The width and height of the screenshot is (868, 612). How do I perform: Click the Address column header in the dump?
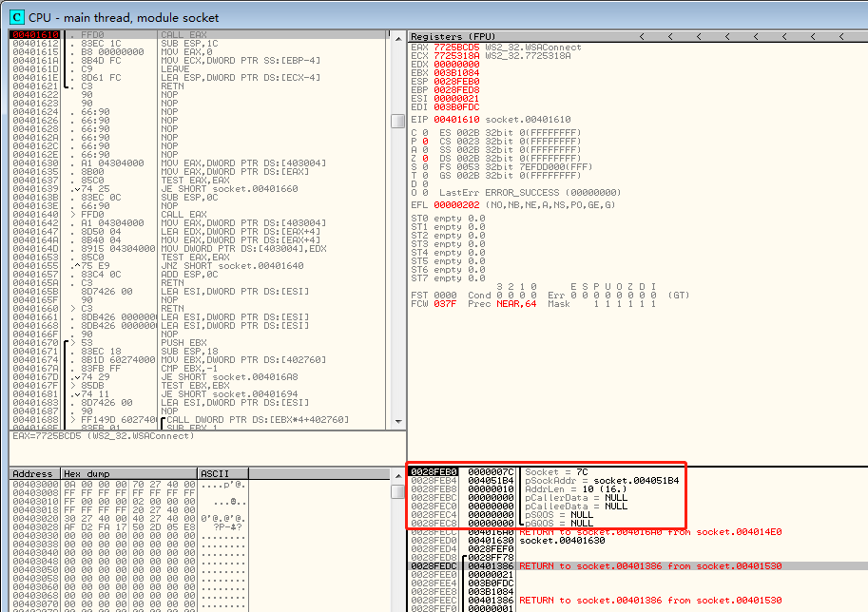pyautogui.click(x=32, y=473)
